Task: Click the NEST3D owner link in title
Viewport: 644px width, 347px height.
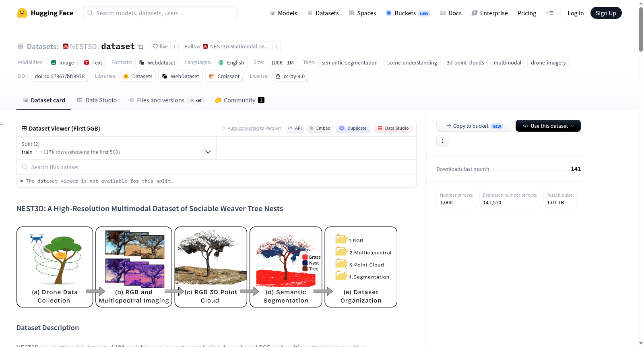Action: 83,46
